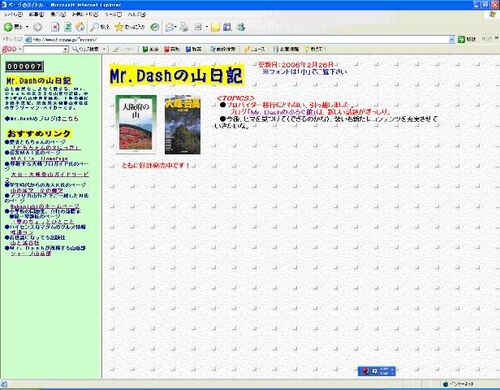
Task: Open the 編集(E) menu
Action: coord(36,15)
